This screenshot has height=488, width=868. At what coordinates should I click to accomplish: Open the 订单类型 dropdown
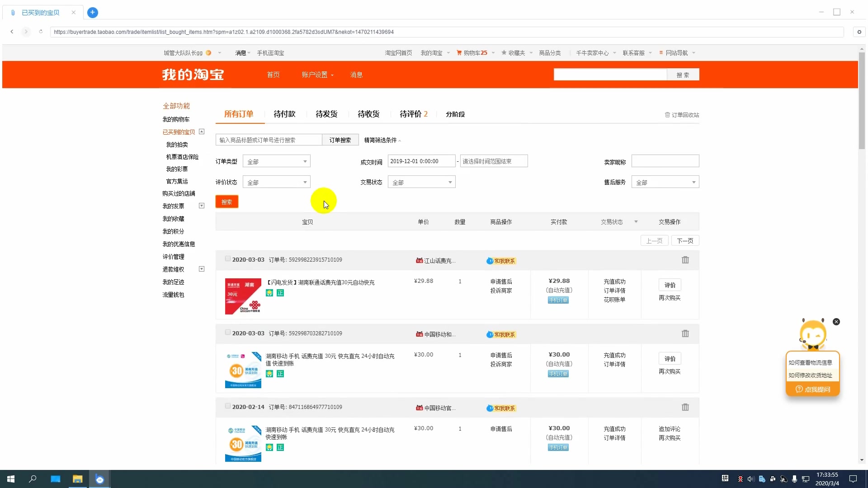(x=277, y=161)
